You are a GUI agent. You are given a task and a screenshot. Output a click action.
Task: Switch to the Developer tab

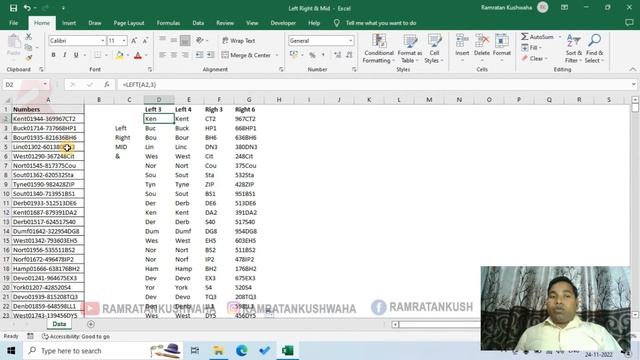pyautogui.click(x=283, y=23)
